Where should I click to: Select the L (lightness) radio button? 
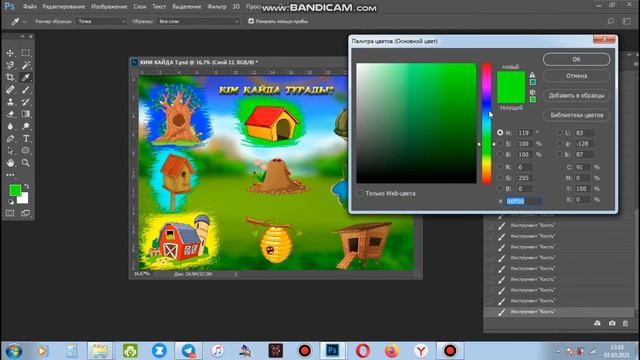(560, 133)
